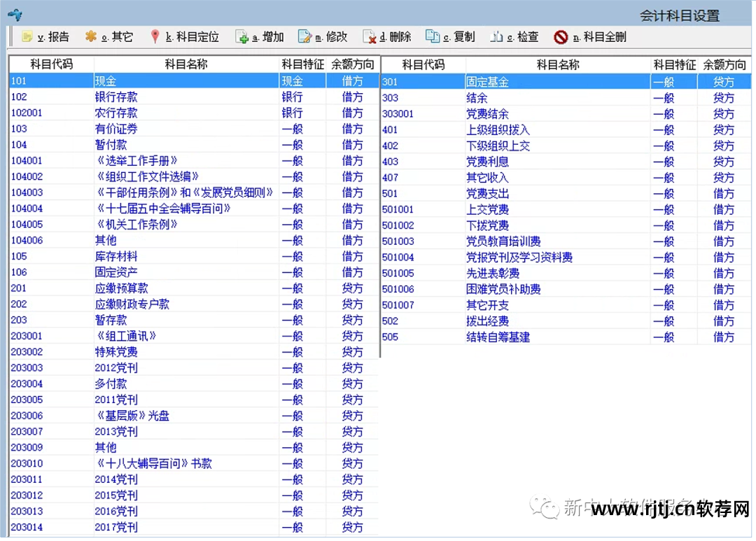Click the 检查 check icon
756x541 pixels.
[514, 37]
